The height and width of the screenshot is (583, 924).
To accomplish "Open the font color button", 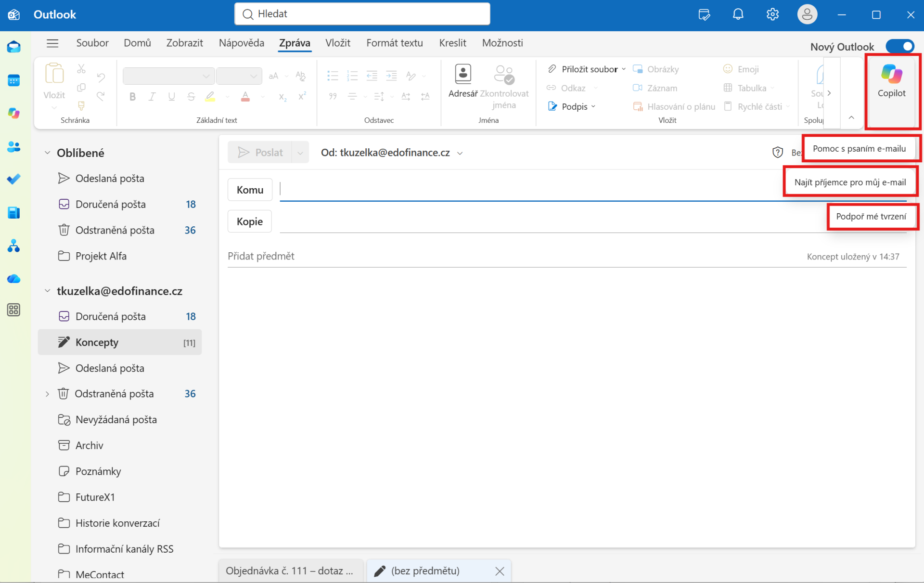I will point(245,97).
